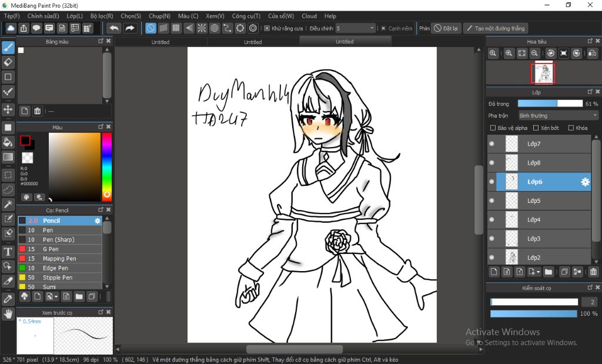The width and height of the screenshot is (602, 364).
Task: Select the Gradient tool
Action: pyautogui.click(x=8, y=157)
